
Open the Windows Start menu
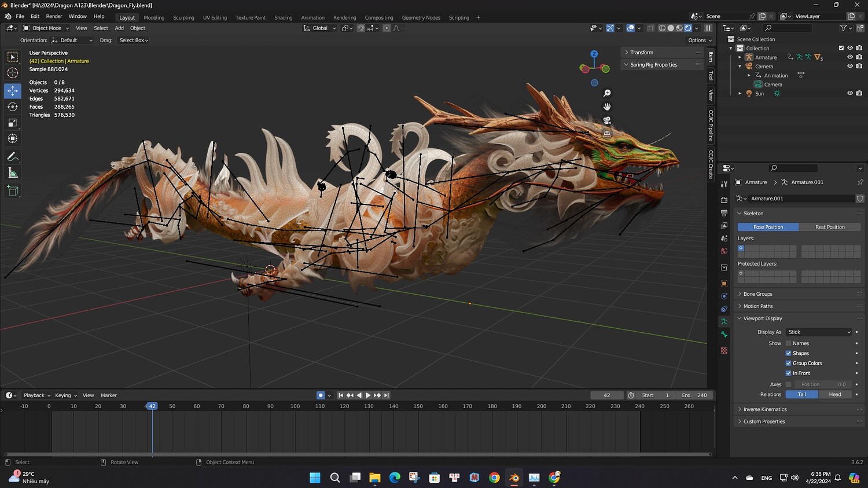[x=315, y=478]
